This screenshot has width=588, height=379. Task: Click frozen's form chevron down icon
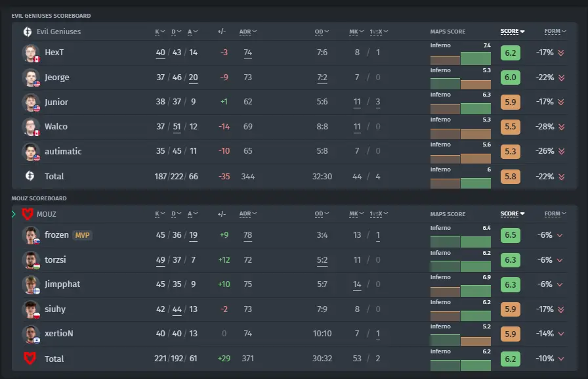(560, 235)
